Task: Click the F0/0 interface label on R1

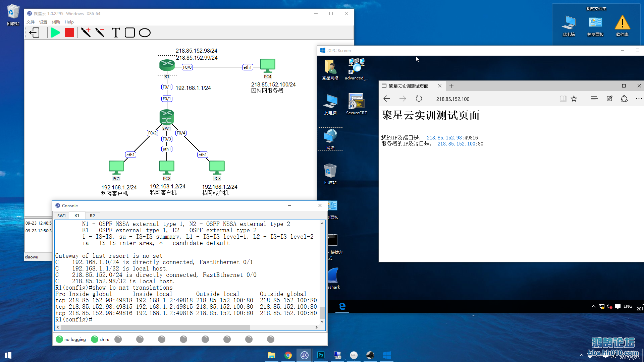Action: point(187,67)
